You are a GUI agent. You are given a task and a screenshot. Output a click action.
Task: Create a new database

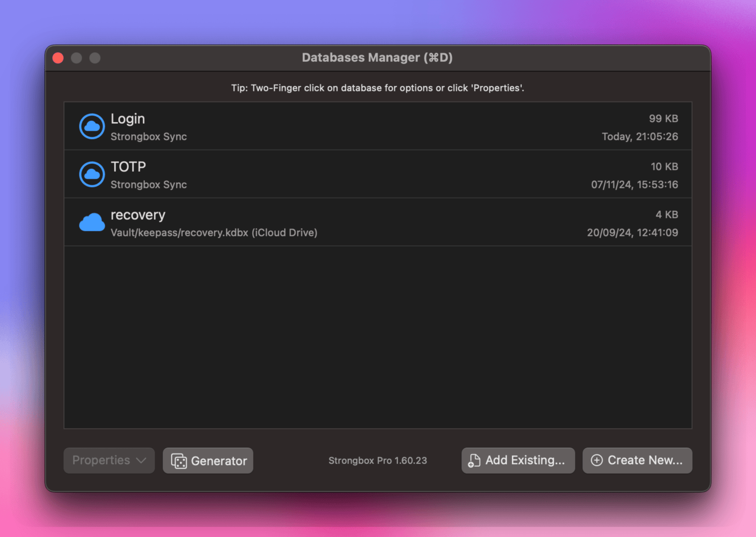[637, 460]
